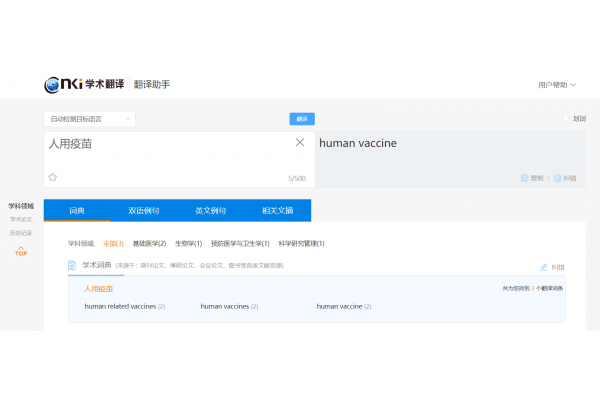Toggle the 划词 radio option

565,119
